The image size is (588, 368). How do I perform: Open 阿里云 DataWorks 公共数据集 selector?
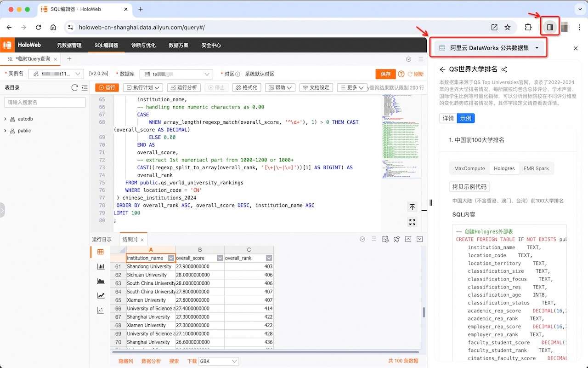click(488, 48)
